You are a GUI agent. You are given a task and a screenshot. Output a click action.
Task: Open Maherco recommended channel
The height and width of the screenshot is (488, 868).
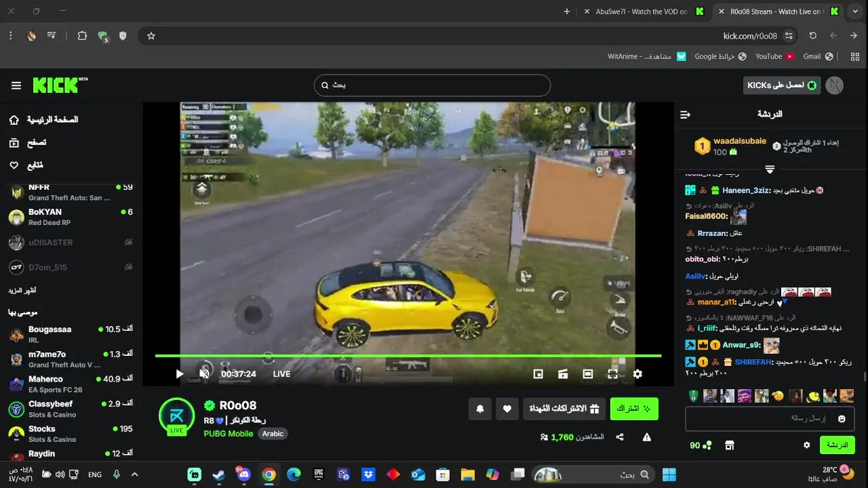click(71, 384)
